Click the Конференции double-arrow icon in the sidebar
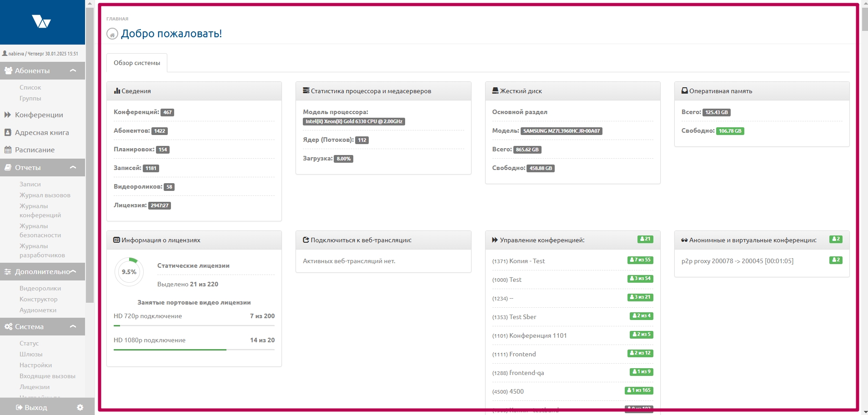 [8, 115]
